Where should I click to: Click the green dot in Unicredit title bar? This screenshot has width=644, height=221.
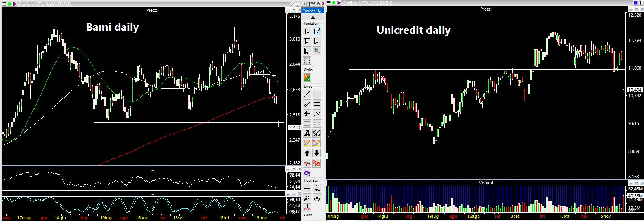click(x=335, y=4)
